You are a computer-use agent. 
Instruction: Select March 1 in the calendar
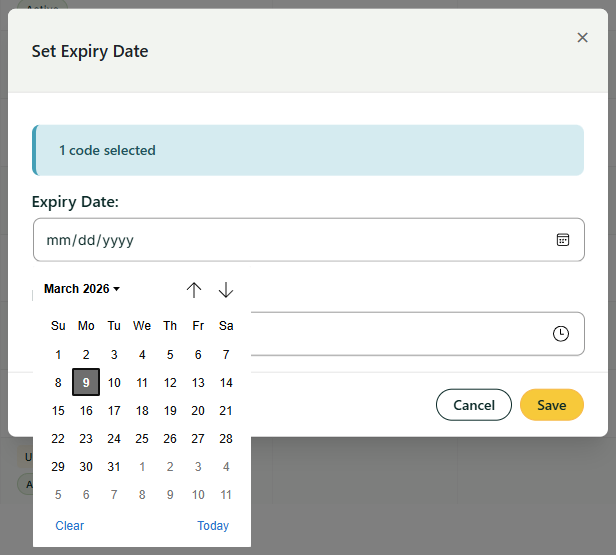[x=58, y=355]
